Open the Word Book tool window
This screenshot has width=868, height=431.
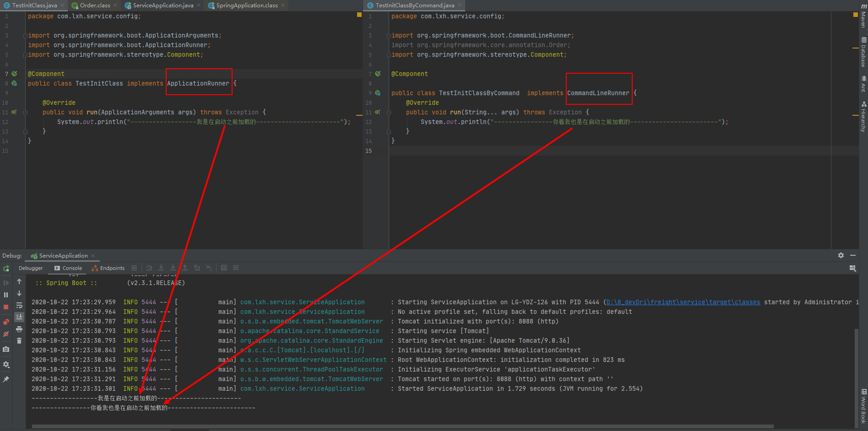[x=863, y=406]
